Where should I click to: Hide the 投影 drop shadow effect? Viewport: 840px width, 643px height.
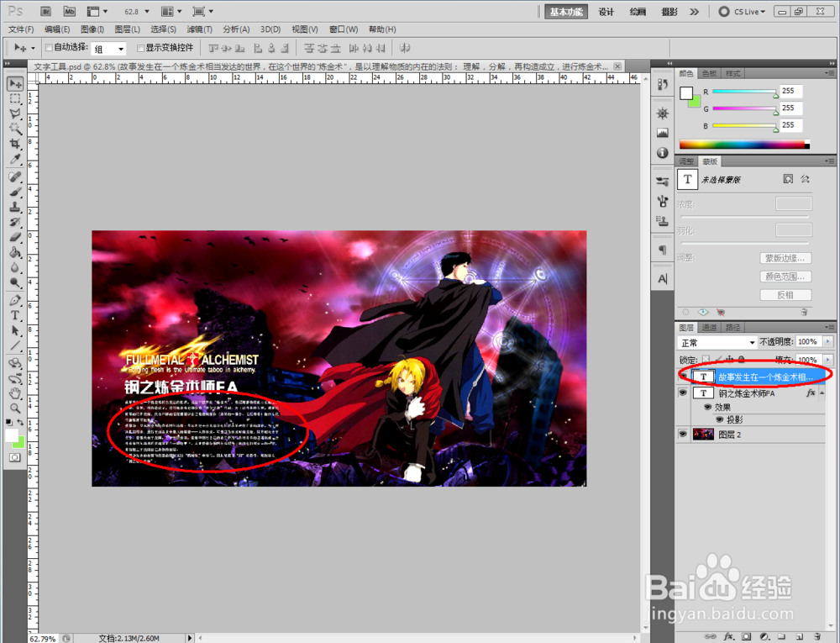click(x=720, y=419)
